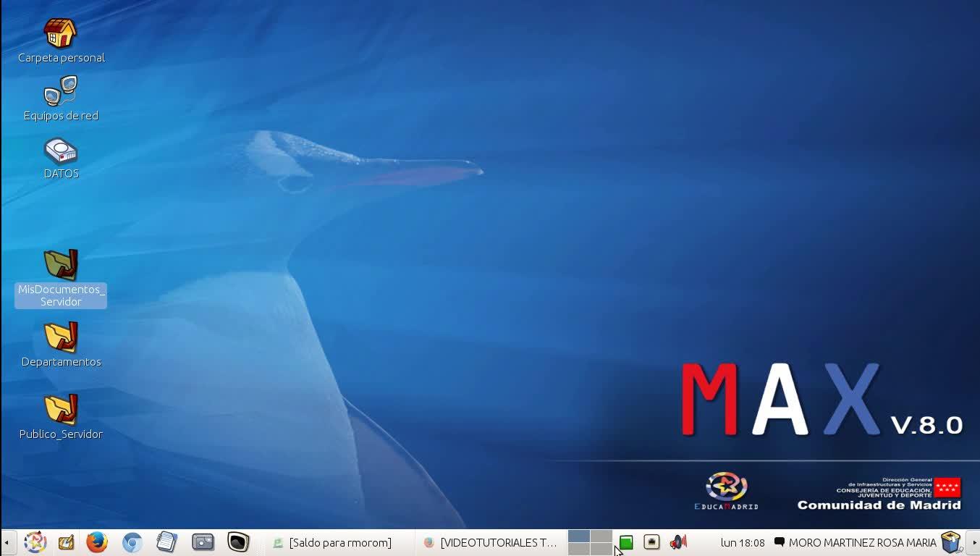The height and width of the screenshot is (556, 980).
Task: Hide the panel with its right-edge arrow
Action: pos(973,542)
